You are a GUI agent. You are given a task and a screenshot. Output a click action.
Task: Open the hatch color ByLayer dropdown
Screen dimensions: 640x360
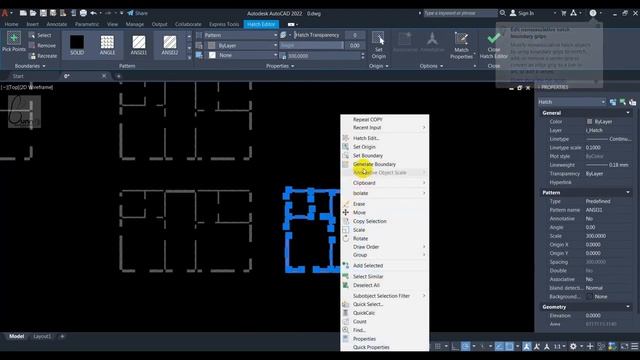240,45
